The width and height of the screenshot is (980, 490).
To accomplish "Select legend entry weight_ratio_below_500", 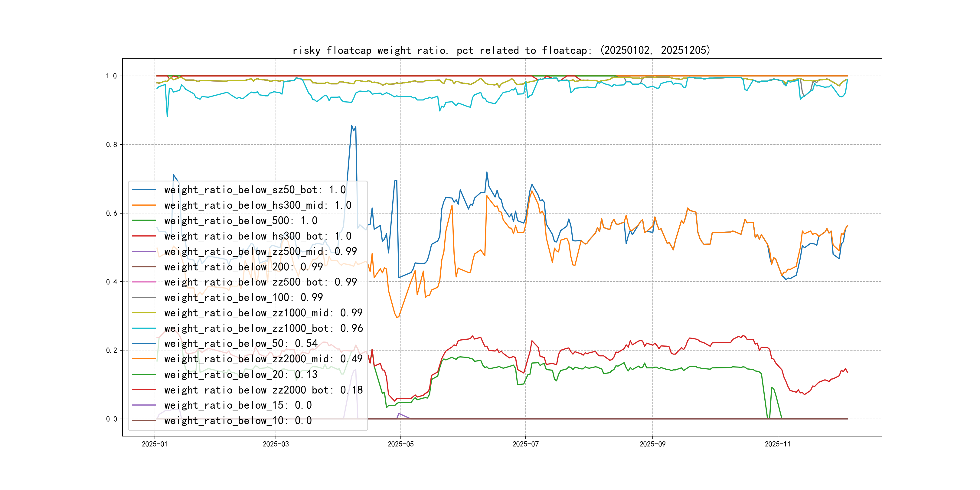I will (x=240, y=221).
